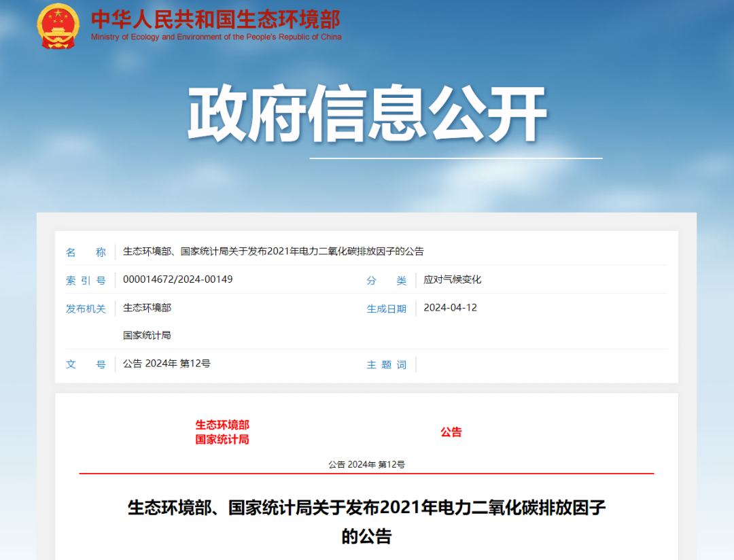Select index number 000014672/2024-00149
The height and width of the screenshot is (560, 734).
click(178, 279)
